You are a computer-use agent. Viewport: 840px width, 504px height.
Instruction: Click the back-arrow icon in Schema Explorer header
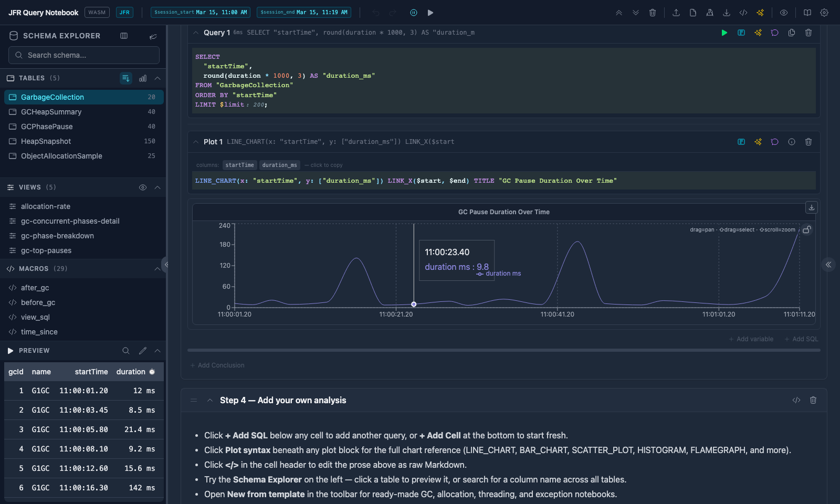pos(153,36)
